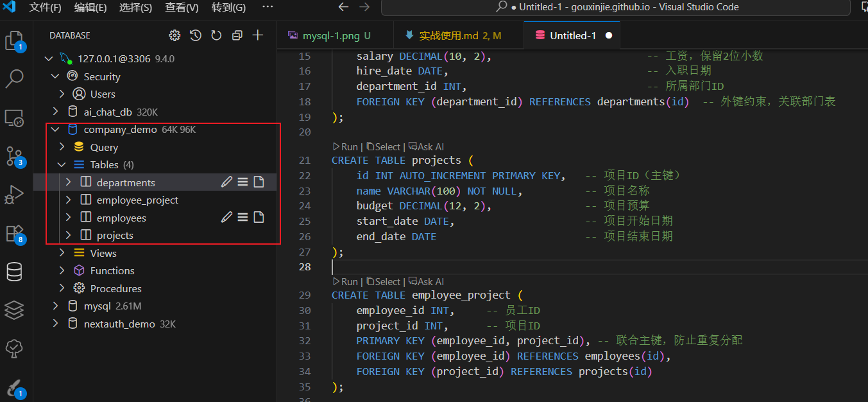Open the table menu icon next to employees
The image size is (868, 402).
[x=243, y=217]
